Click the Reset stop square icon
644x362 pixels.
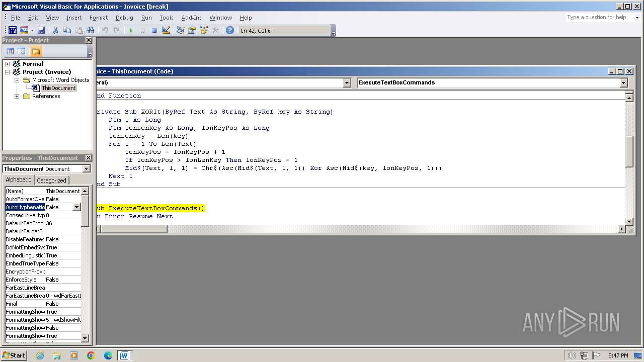[154, 31]
